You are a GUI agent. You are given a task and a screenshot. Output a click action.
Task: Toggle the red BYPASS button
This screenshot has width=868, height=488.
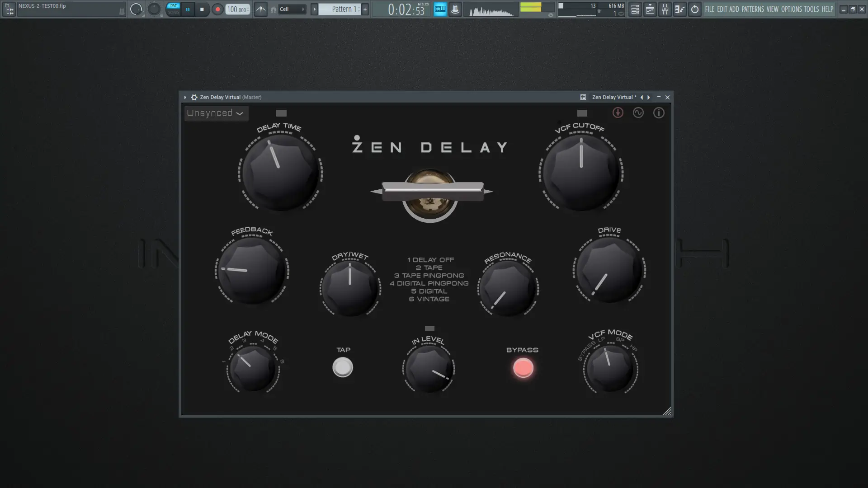[523, 368]
